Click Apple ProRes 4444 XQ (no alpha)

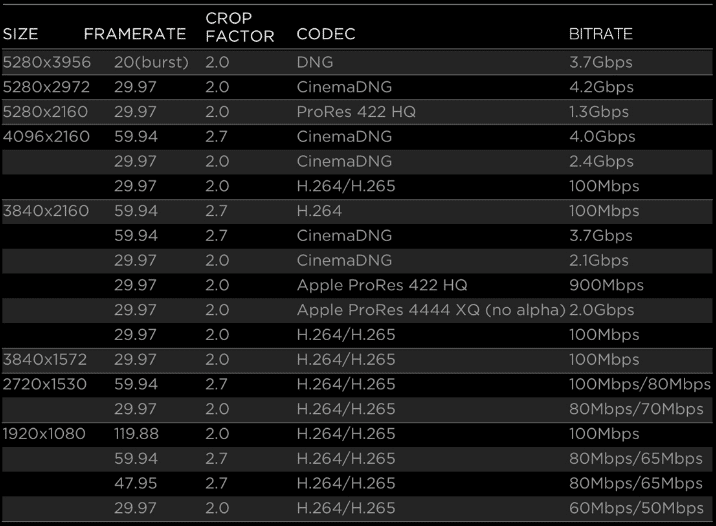[x=431, y=310]
